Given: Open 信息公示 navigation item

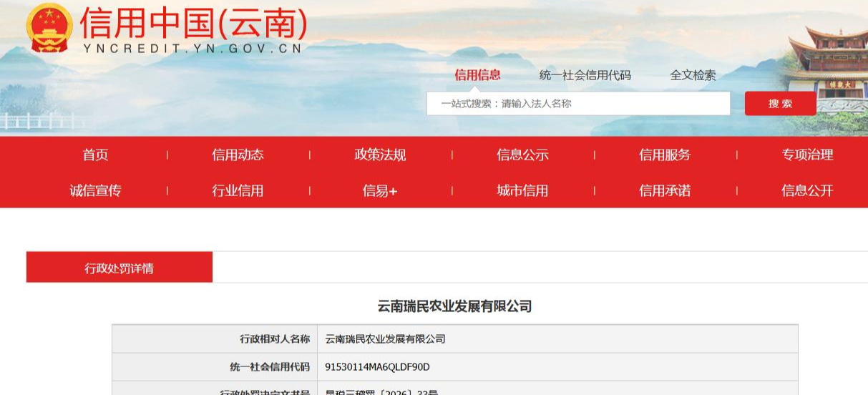Looking at the screenshot, I should click(x=522, y=155).
